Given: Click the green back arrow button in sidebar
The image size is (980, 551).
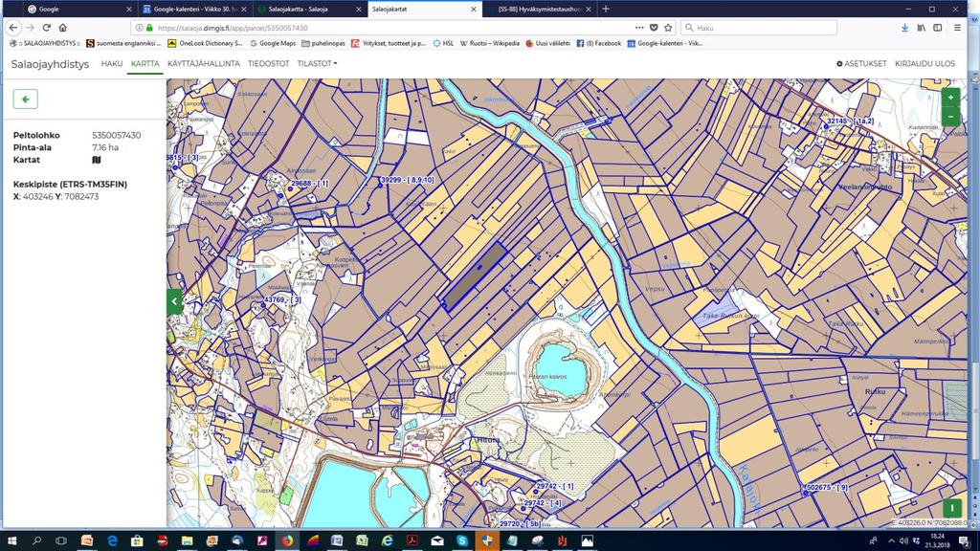Looking at the screenshot, I should coord(26,99).
